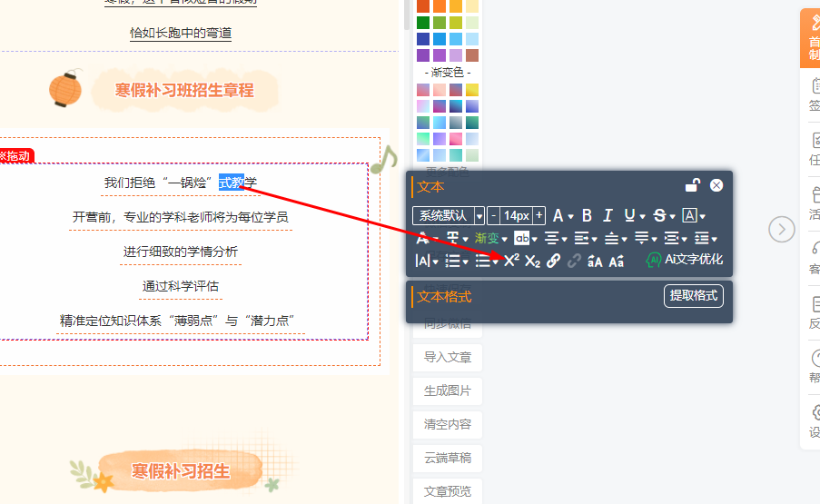Click the expand arrow circle right of the panel

782,229
